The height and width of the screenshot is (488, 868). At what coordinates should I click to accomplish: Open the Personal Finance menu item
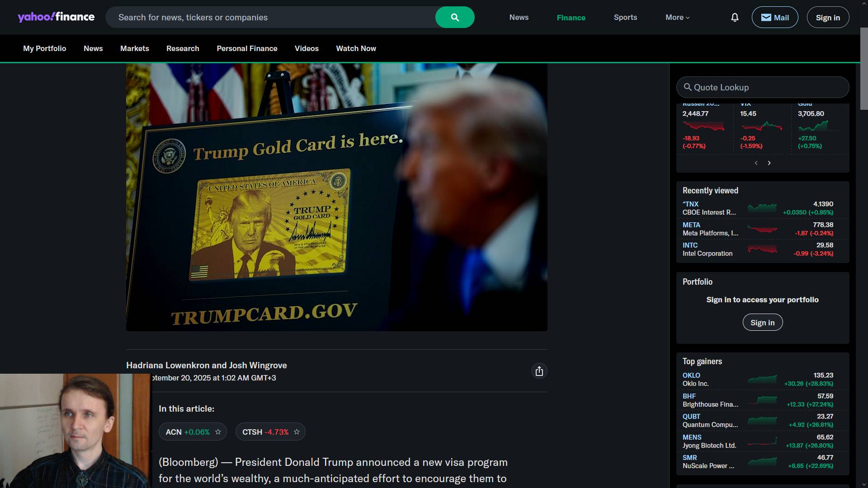(x=247, y=48)
